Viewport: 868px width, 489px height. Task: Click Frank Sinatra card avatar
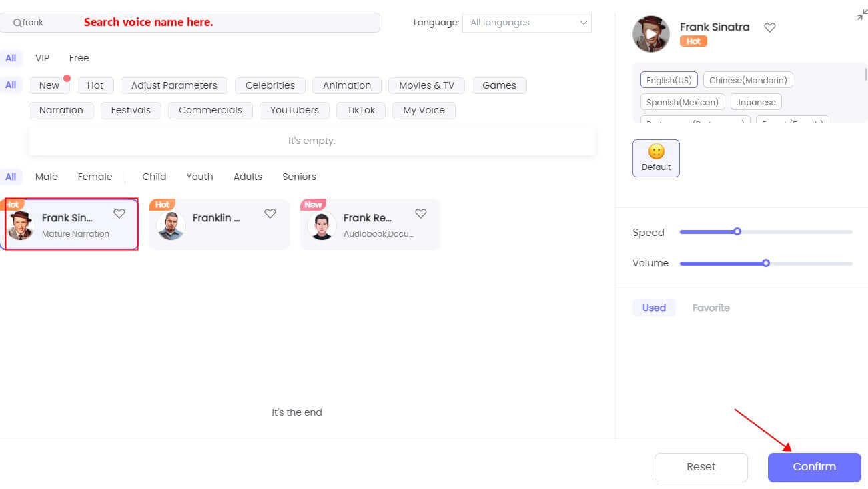pyautogui.click(x=21, y=225)
